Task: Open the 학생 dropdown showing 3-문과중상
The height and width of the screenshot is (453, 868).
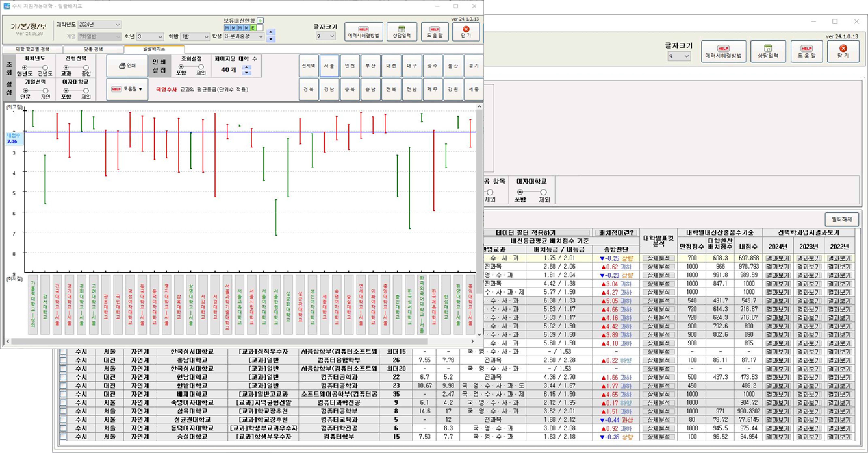Action: click(x=244, y=36)
